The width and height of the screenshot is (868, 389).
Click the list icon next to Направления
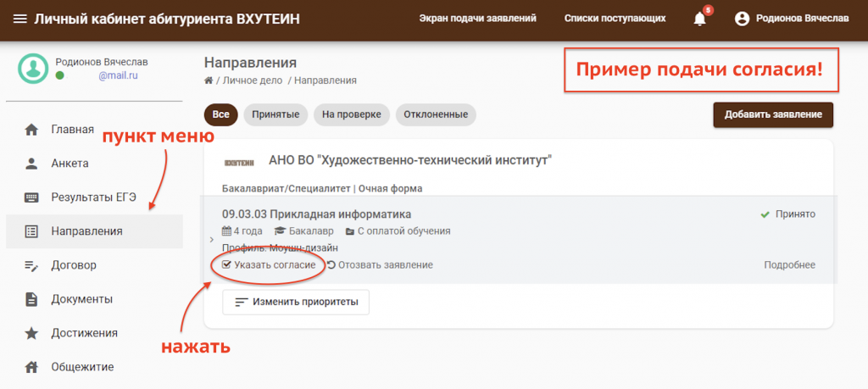tap(32, 232)
